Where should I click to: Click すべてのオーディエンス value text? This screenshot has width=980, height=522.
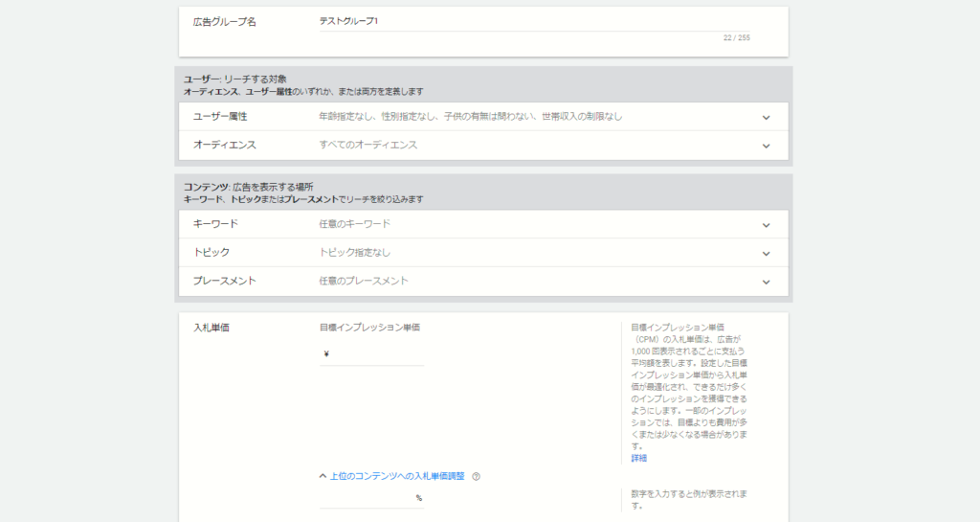(x=368, y=145)
